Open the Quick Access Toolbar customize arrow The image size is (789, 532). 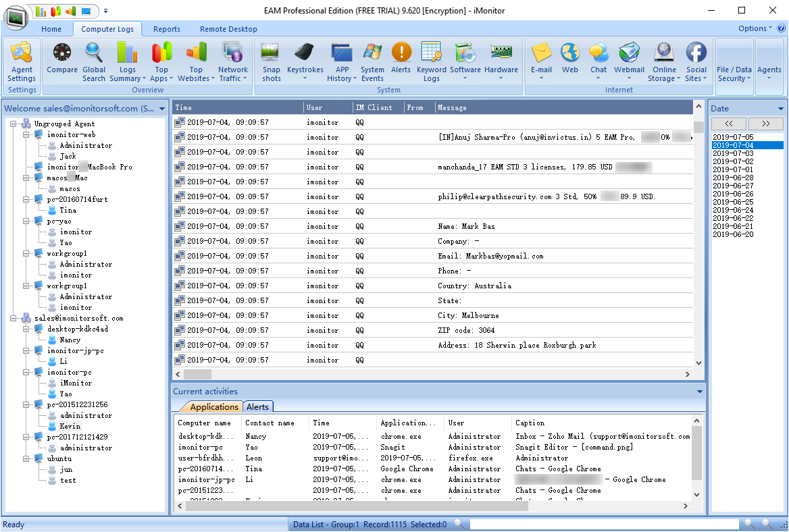pyautogui.click(x=105, y=11)
